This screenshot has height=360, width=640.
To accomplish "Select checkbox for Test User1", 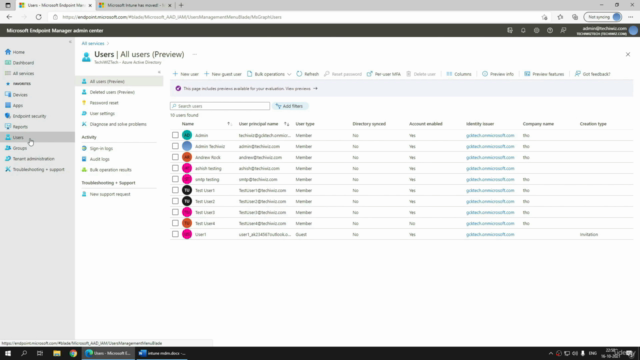I will 175,190.
